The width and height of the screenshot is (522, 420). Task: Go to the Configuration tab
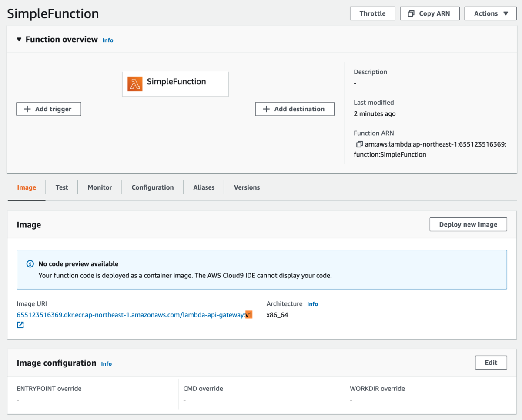click(x=153, y=187)
